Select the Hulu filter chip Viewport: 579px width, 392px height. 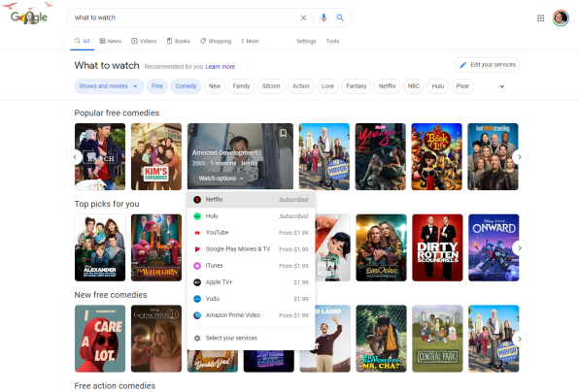(x=437, y=86)
